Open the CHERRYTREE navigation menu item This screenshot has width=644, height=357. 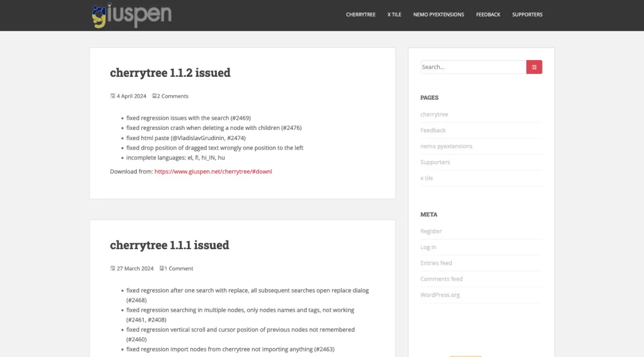pyautogui.click(x=361, y=14)
